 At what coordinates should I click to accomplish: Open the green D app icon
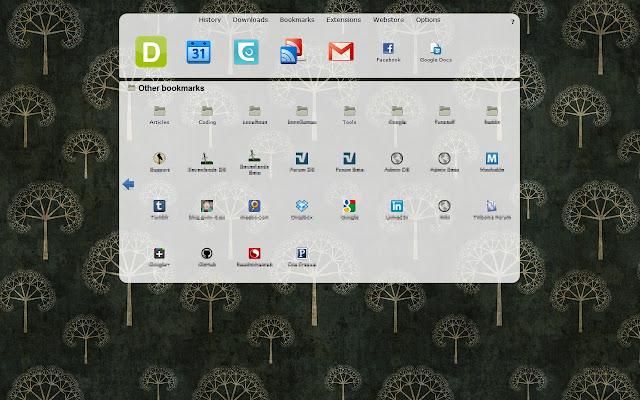click(x=151, y=52)
